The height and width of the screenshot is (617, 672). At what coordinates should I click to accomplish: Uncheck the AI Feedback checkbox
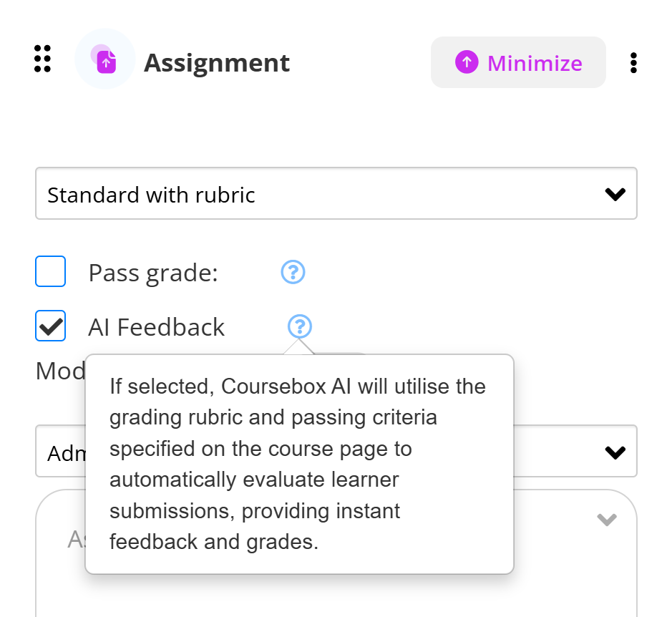[51, 326]
